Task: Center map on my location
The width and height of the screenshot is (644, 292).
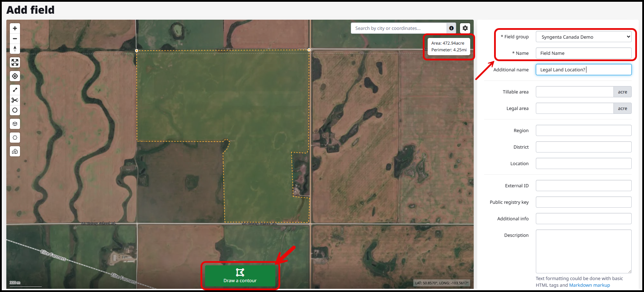Action: [x=15, y=76]
